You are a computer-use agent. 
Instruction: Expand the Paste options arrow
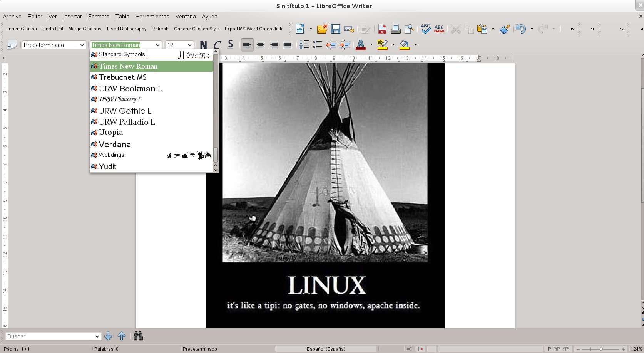(x=493, y=29)
